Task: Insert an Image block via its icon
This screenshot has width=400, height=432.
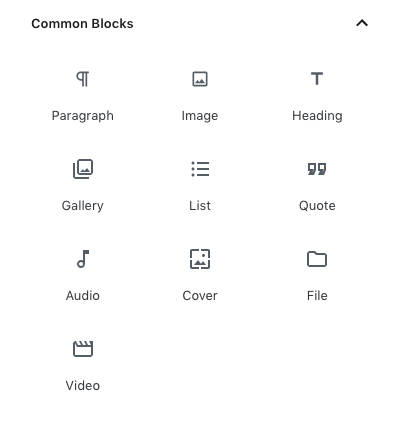Action: (200, 79)
